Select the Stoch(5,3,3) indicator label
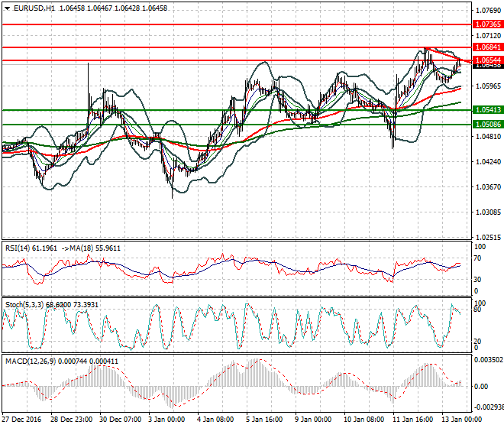 (24, 304)
